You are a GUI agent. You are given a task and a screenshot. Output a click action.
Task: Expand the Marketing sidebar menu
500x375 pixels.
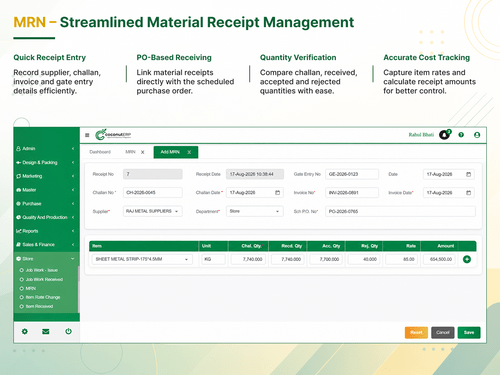[x=46, y=176]
